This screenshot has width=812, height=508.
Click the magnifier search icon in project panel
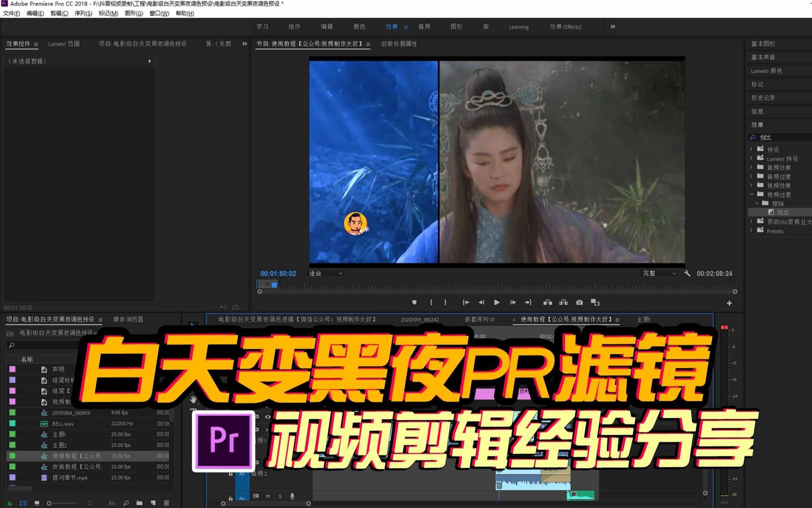pos(126,503)
